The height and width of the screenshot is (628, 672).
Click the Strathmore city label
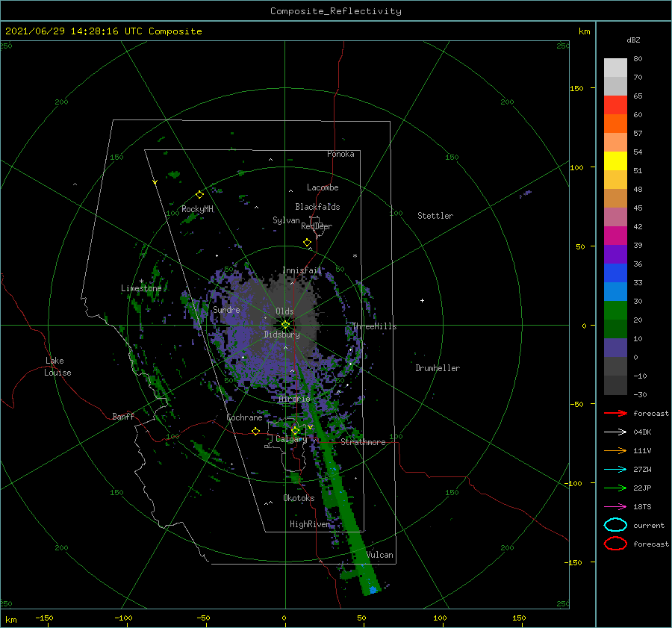364,442
